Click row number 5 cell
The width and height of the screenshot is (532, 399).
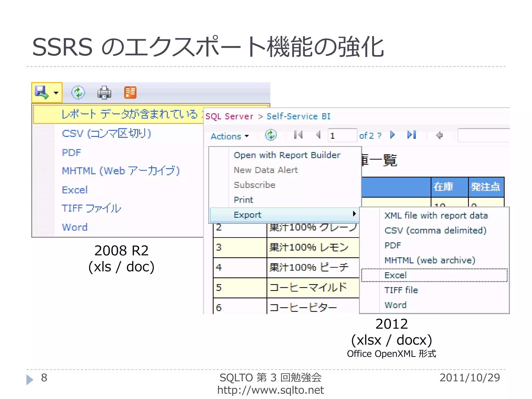point(240,288)
